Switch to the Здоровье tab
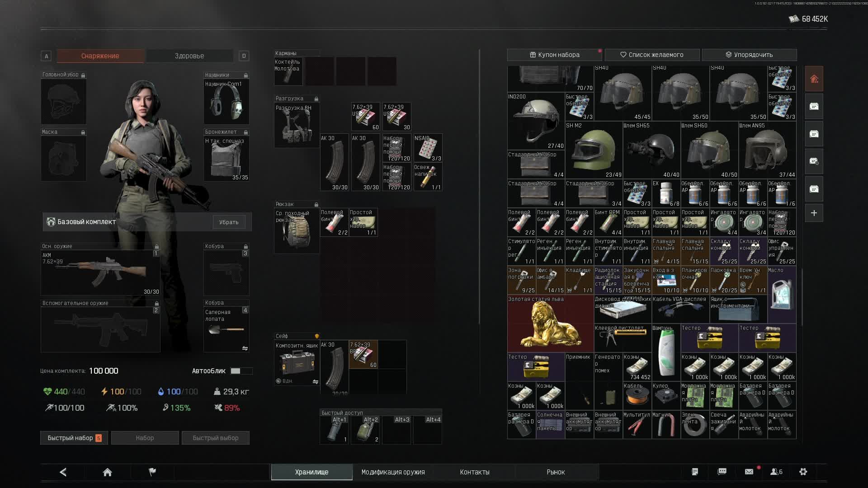 tap(189, 56)
